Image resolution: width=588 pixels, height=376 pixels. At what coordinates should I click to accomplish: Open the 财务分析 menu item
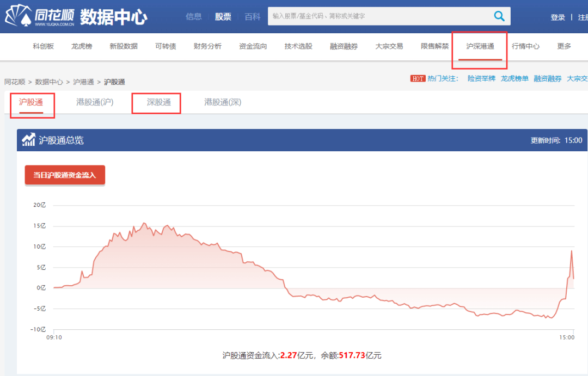(208, 46)
